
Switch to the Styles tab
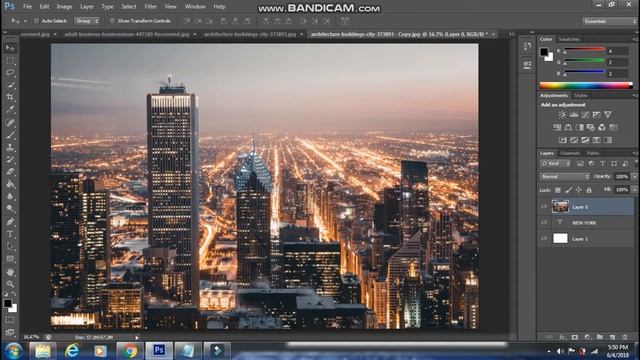click(580, 95)
